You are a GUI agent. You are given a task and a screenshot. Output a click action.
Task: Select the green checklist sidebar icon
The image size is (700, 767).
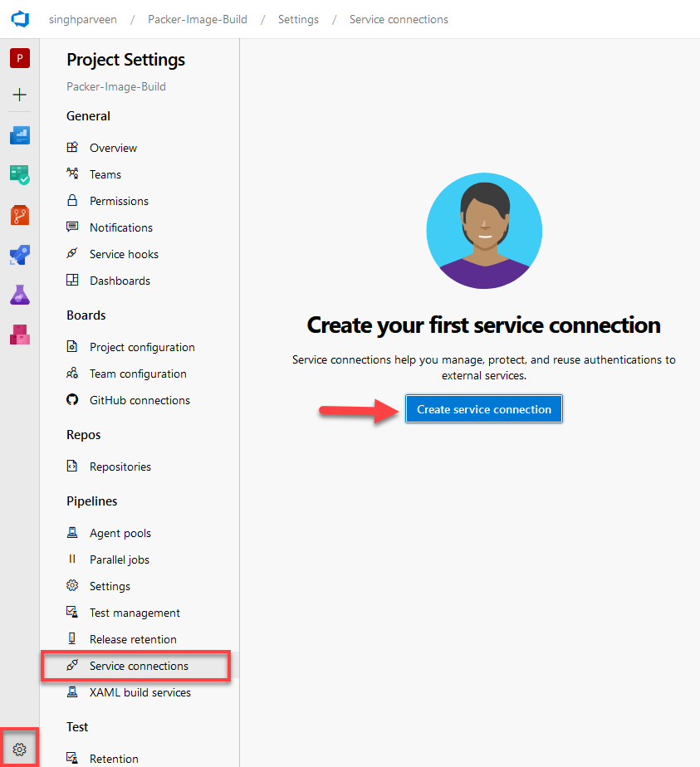[x=19, y=175]
